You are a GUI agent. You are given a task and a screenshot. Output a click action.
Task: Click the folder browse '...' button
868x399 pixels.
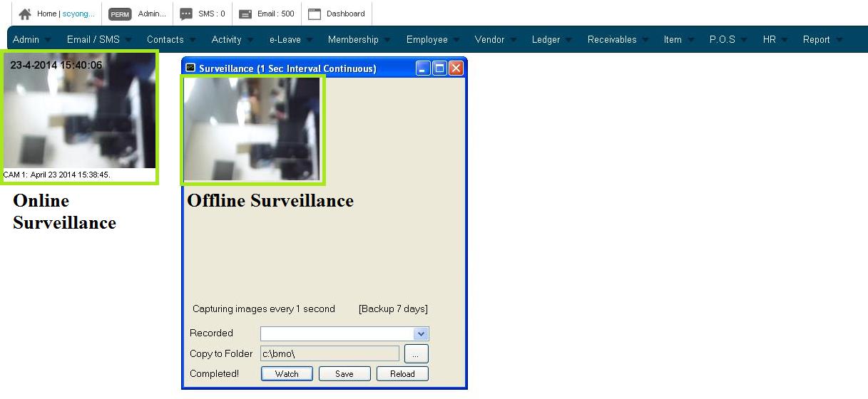417,353
